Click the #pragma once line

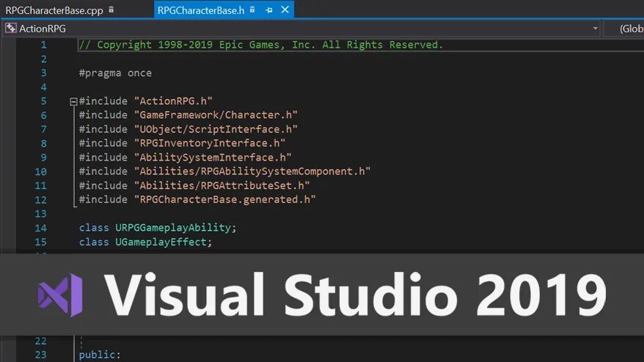[115, 73]
